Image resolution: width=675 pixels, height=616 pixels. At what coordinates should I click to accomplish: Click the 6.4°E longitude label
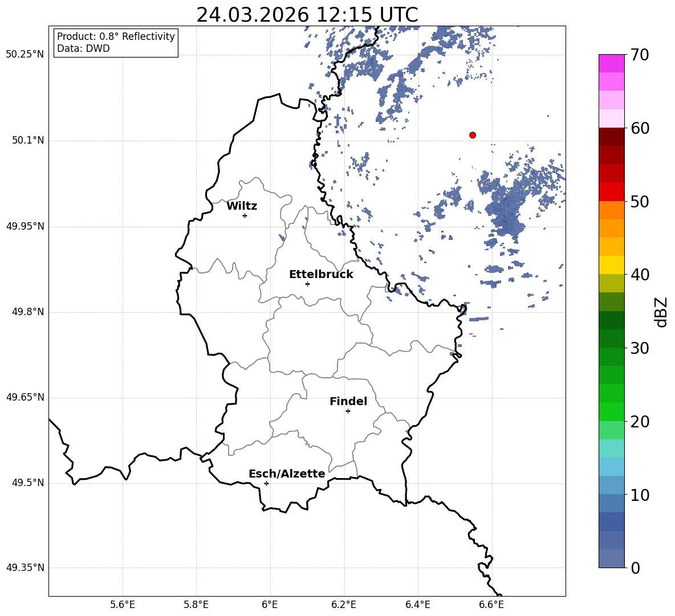(x=417, y=605)
